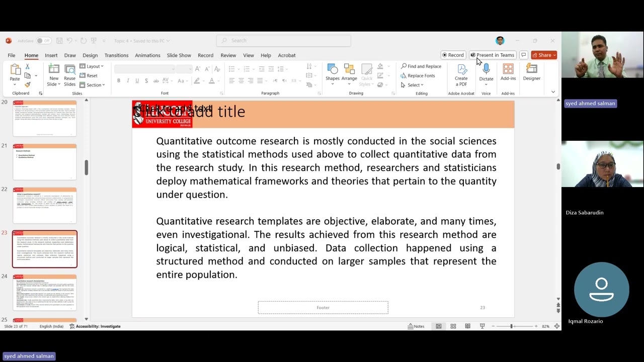Image resolution: width=644 pixels, height=362 pixels.
Task: Click the Reuse Slides icon
Action: [x=69, y=69]
